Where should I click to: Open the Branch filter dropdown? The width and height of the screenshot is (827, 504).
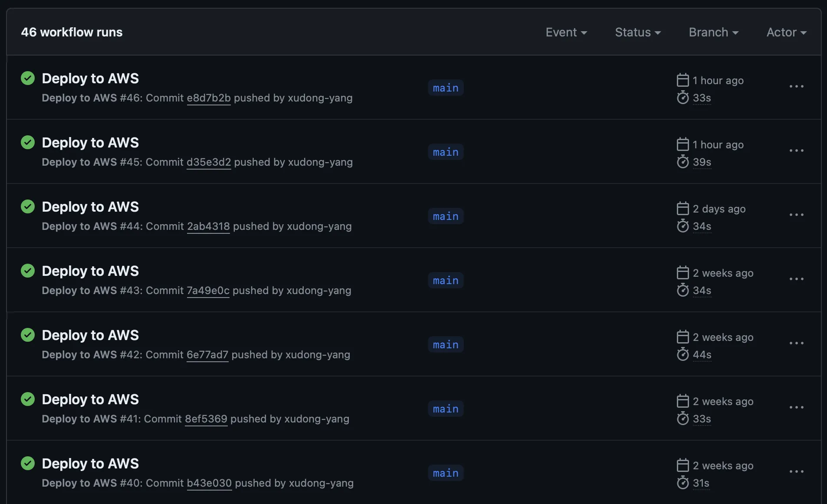713,32
